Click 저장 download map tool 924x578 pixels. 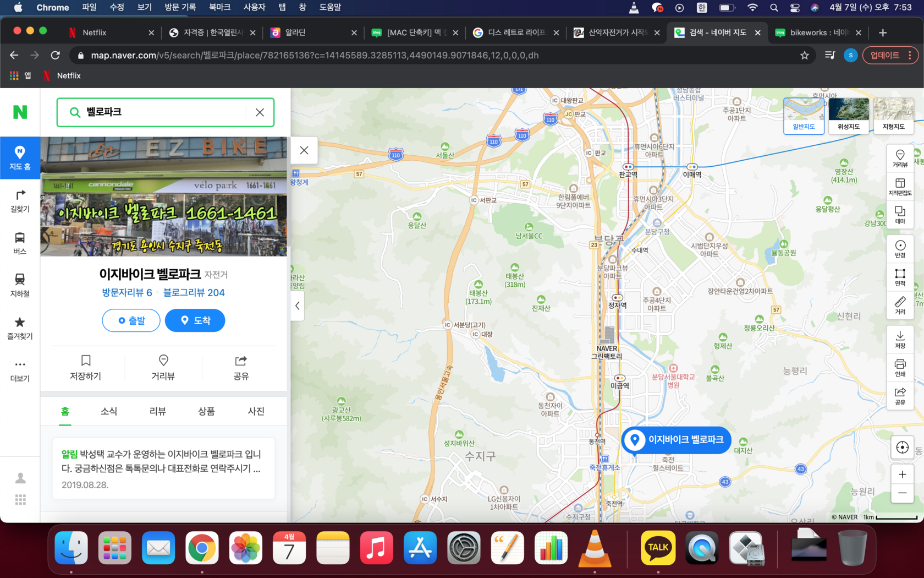pyautogui.click(x=900, y=339)
